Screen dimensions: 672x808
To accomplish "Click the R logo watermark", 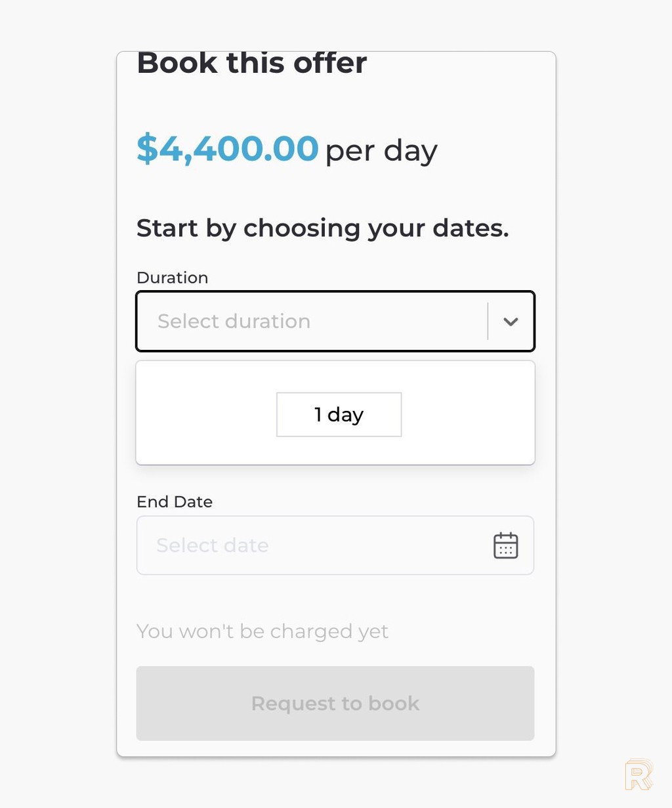I will click(x=639, y=775).
